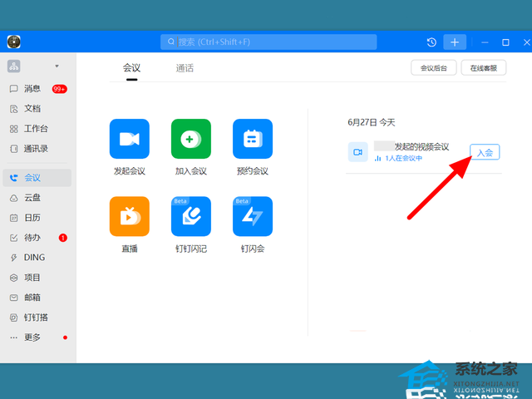
Task: Click the 钉闪会 label text
Action: tap(253, 249)
